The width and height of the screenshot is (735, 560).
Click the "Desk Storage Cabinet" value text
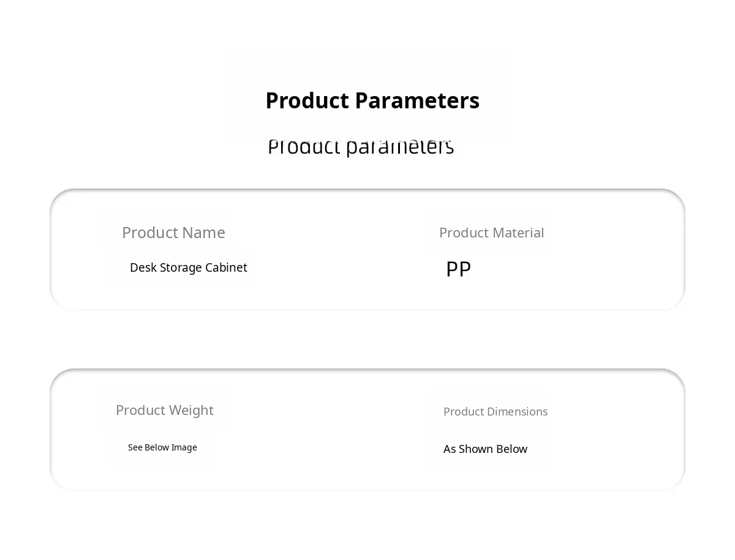click(189, 267)
